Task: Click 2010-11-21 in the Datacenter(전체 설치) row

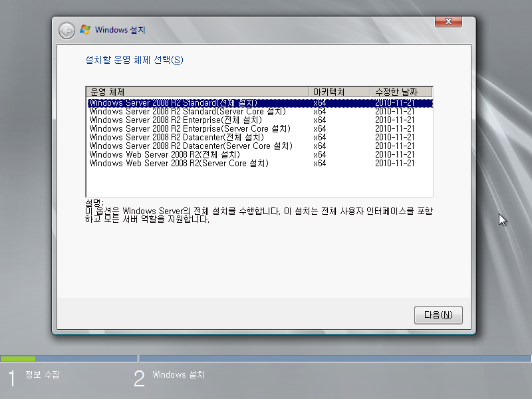Action: pos(394,138)
